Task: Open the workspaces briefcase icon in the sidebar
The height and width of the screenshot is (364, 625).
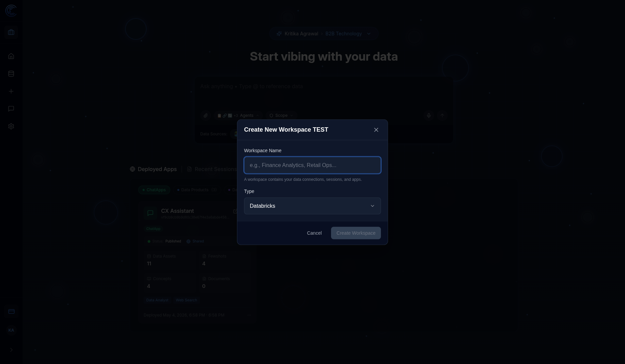Action: 11,32
